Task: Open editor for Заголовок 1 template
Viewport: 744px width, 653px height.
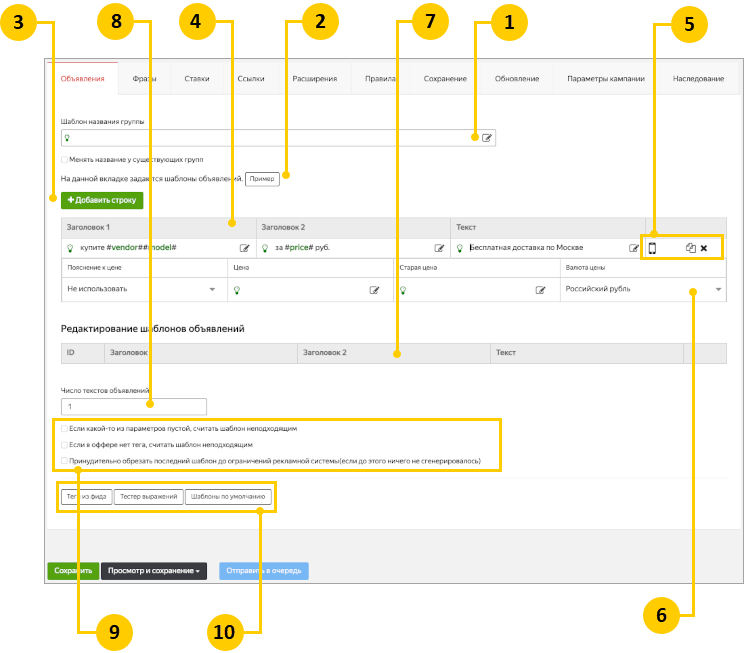Action: [244, 248]
